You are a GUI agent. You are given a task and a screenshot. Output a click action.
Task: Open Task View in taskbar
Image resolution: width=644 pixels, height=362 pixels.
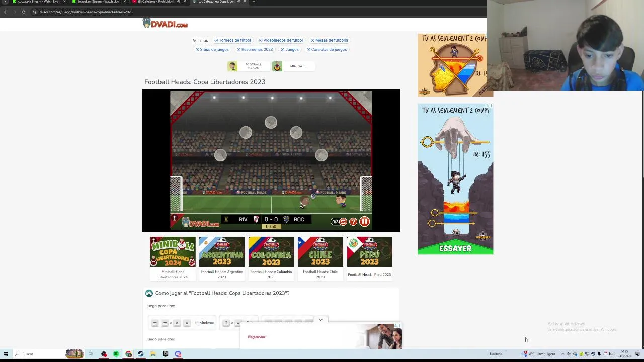(x=91, y=354)
